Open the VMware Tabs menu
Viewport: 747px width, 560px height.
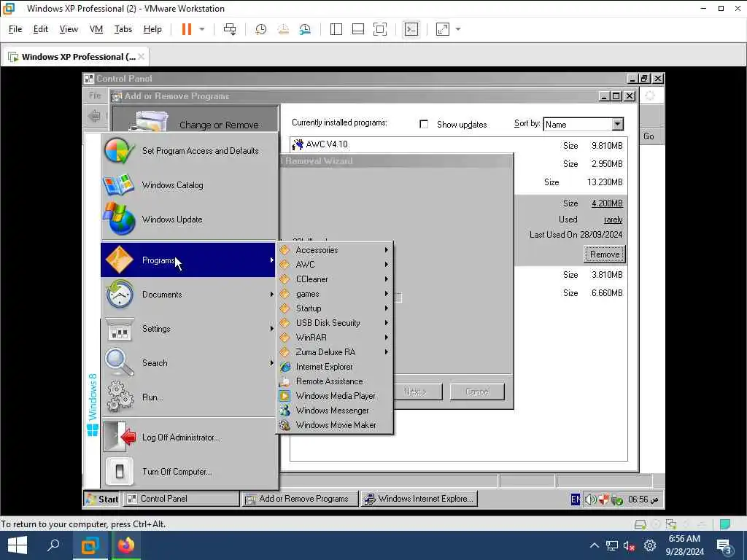pos(123,29)
